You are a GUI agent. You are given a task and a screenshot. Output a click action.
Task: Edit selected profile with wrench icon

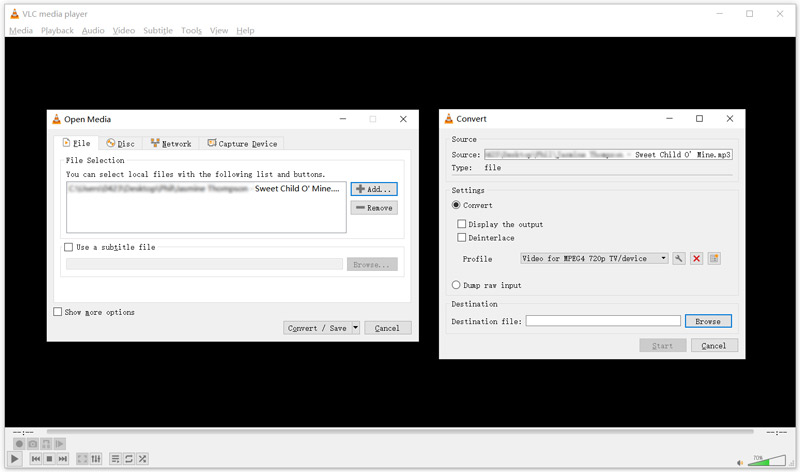(679, 258)
